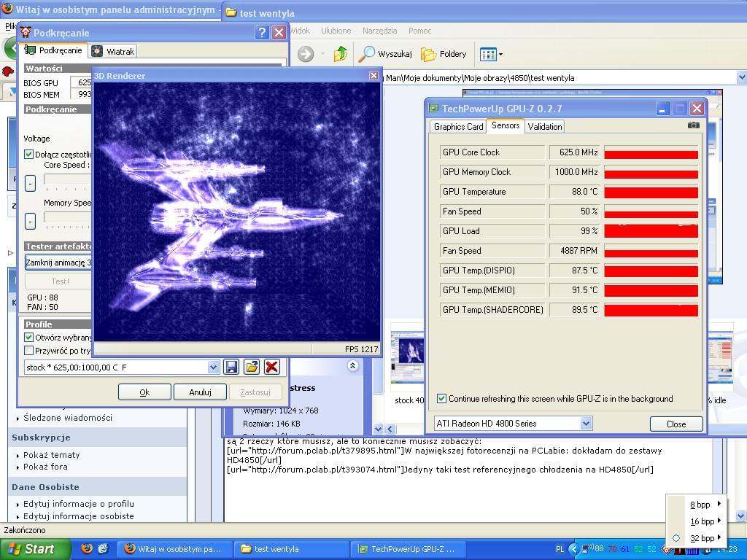This screenshot has height=560, width=747.
Task: Open Wyszukaj search in Explorer toolbar
Action: [x=386, y=54]
